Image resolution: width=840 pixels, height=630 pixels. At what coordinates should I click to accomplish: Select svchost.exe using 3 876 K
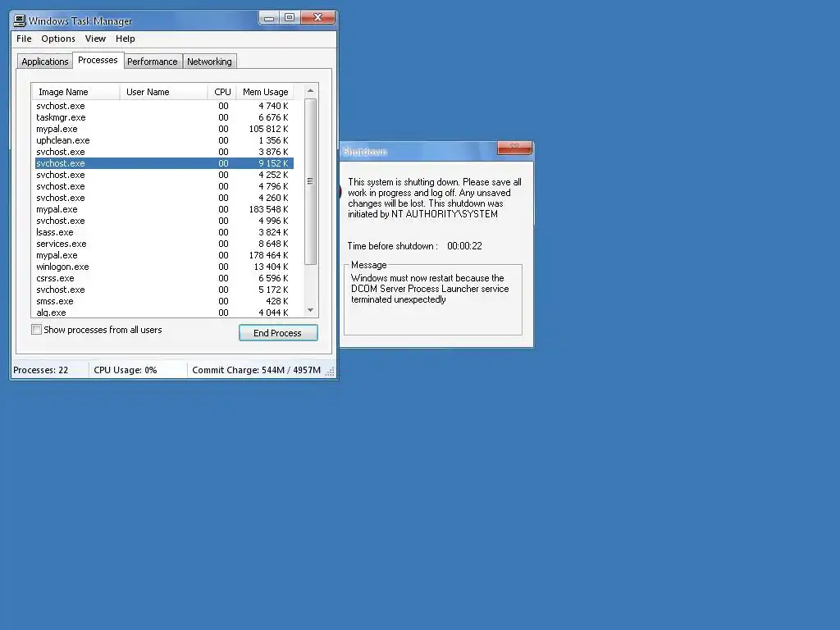164,152
